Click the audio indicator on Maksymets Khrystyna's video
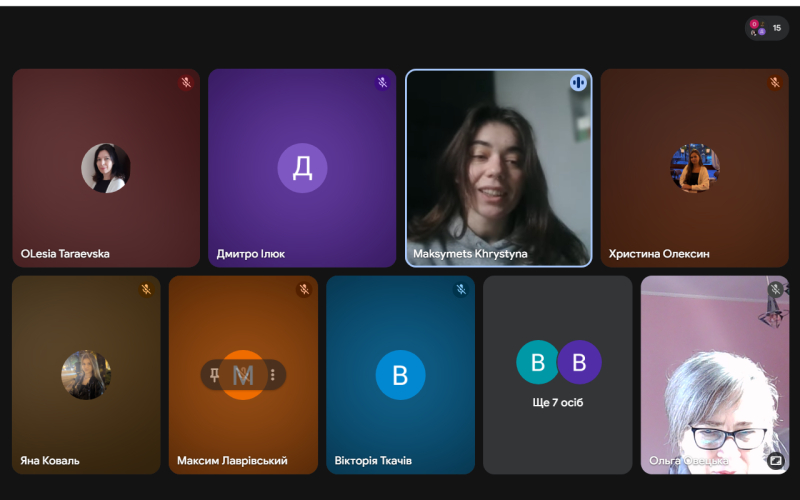Image resolution: width=800 pixels, height=500 pixels. coord(578,83)
